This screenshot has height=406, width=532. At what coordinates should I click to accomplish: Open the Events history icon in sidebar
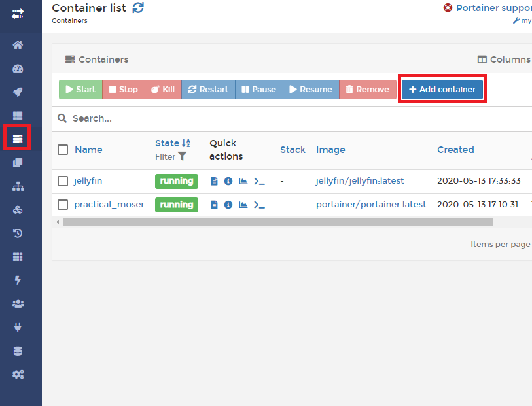click(18, 233)
